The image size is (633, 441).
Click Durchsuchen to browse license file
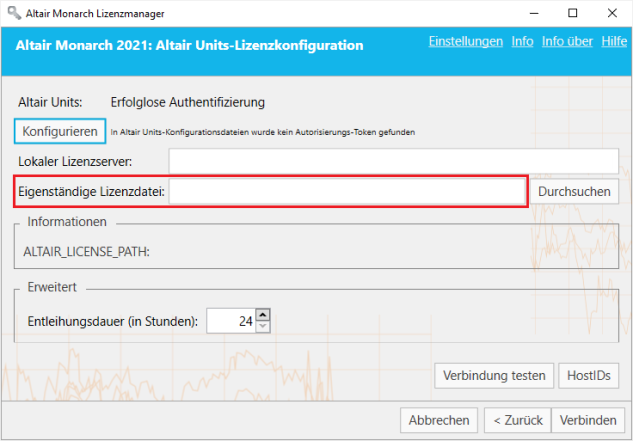click(x=574, y=191)
